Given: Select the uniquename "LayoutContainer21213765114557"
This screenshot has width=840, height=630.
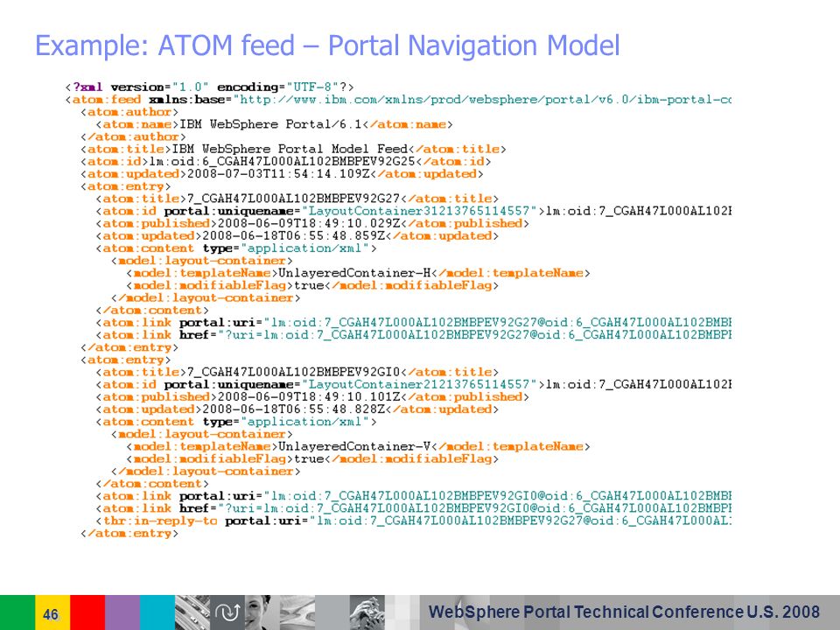Looking at the screenshot, I should click(x=419, y=385).
